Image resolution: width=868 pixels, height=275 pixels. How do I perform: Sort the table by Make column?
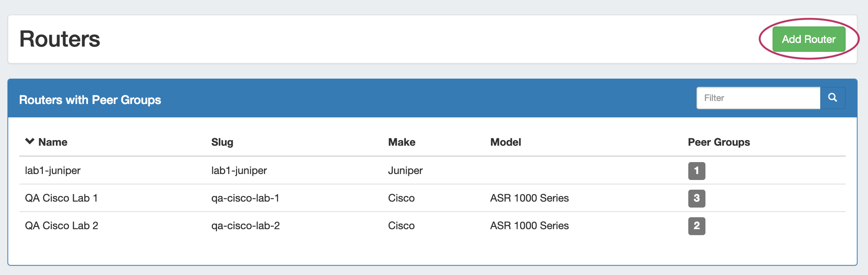401,142
